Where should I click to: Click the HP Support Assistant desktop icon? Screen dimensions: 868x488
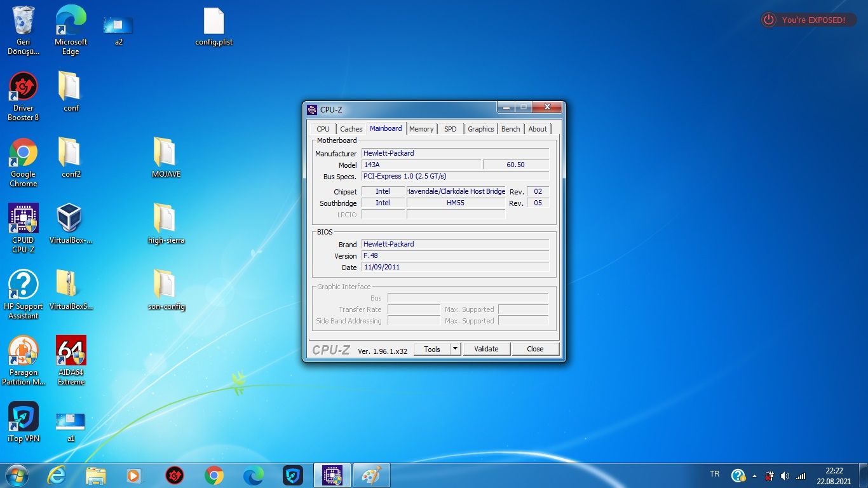point(24,285)
